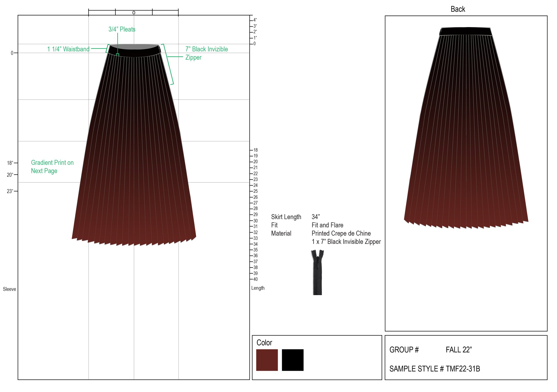Screen dimensions: 557x392
Task: Click the black color swatch
Action: 293,360
